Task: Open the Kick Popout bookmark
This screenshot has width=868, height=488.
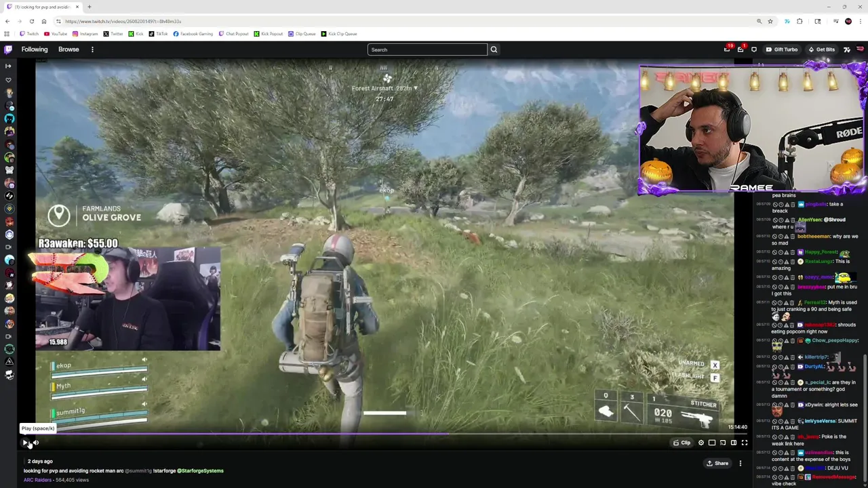Action: click(x=269, y=34)
